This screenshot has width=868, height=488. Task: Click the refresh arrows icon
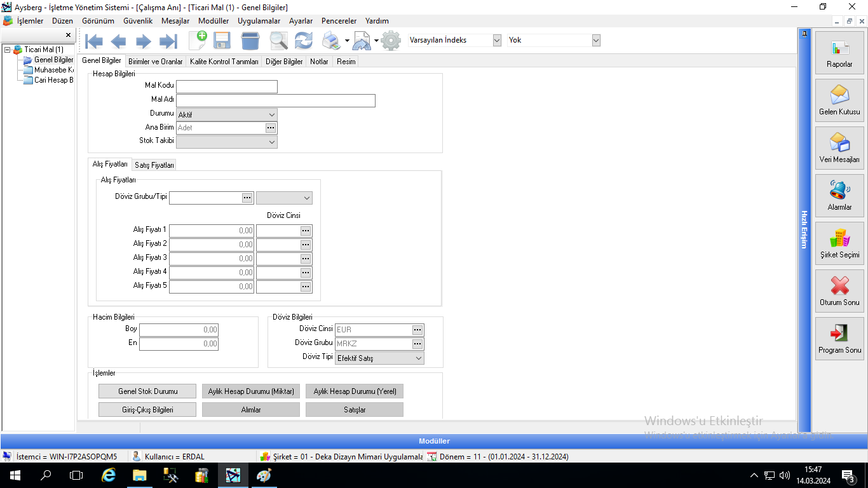click(304, 41)
